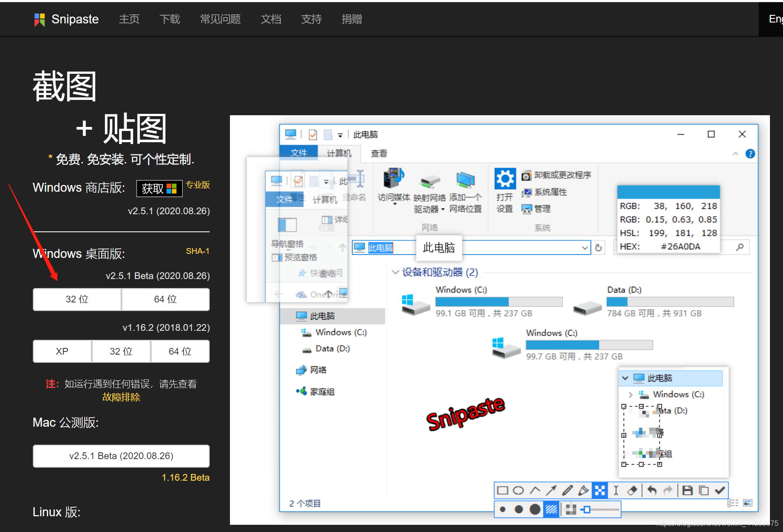The image size is (783, 532).
Task: Open the 故障排除 link
Action: [121, 397]
